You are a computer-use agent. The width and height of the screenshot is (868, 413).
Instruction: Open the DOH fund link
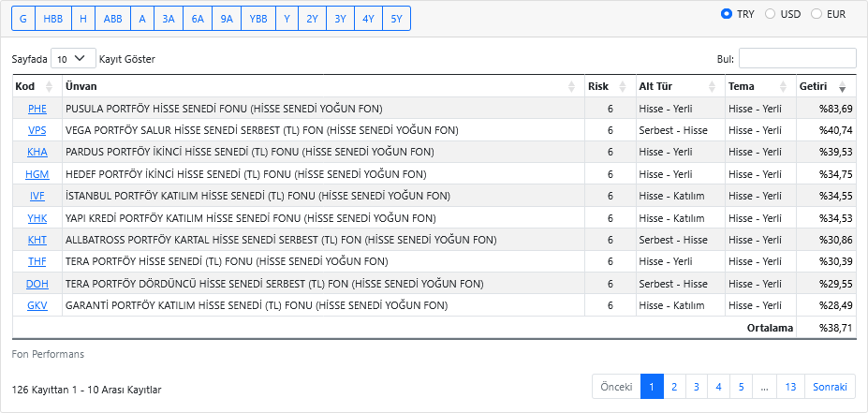coord(37,284)
